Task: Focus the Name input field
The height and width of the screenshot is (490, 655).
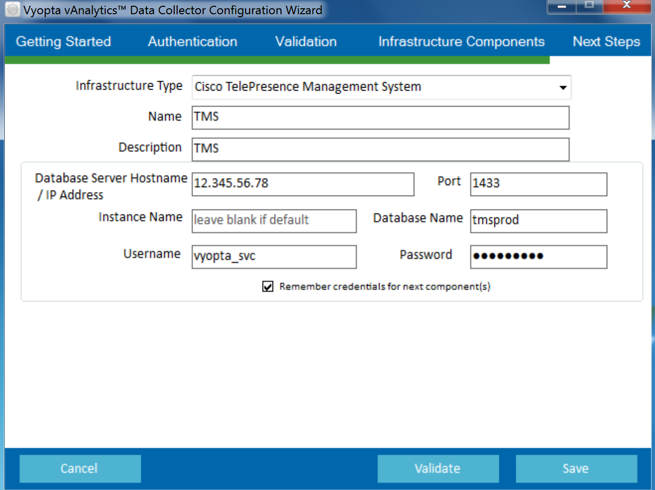Action: (x=381, y=117)
